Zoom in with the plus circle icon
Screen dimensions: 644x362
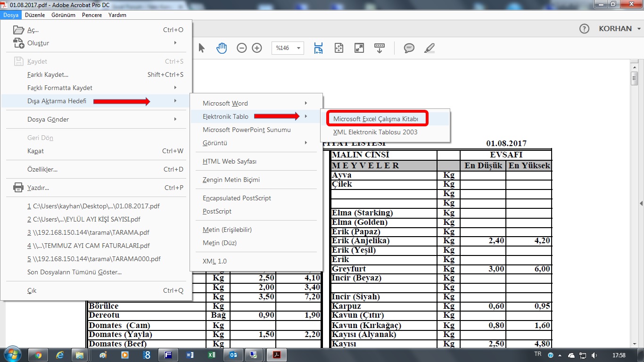pyautogui.click(x=257, y=48)
